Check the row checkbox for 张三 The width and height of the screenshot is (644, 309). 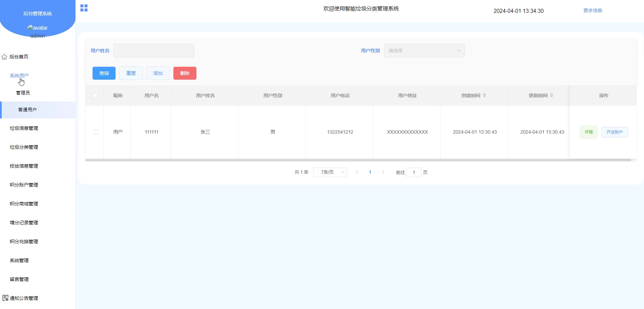click(x=96, y=132)
